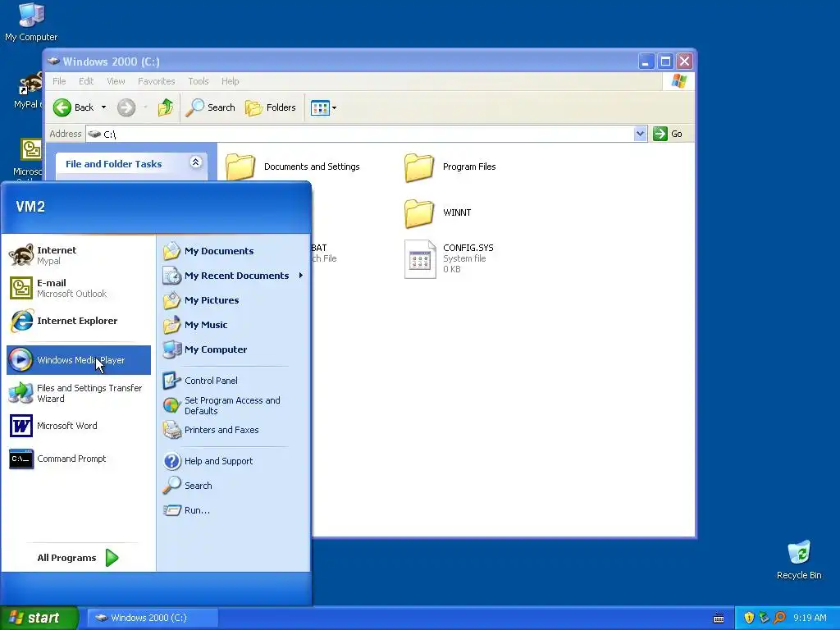Screen dimensions: 840x630
Task: Open My Pictures folder
Action: tap(234, 300)
